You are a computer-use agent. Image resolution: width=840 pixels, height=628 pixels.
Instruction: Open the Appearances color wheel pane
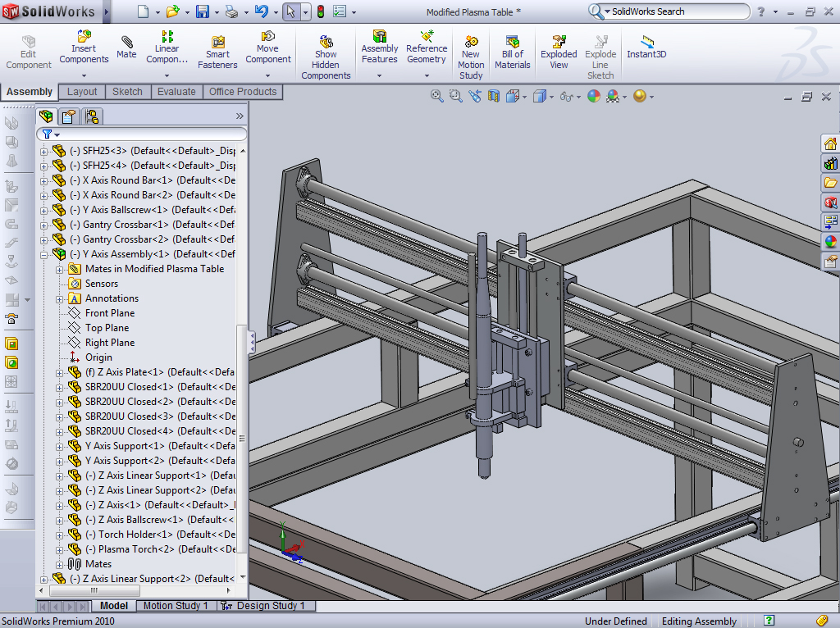click(x=830, y=241)
